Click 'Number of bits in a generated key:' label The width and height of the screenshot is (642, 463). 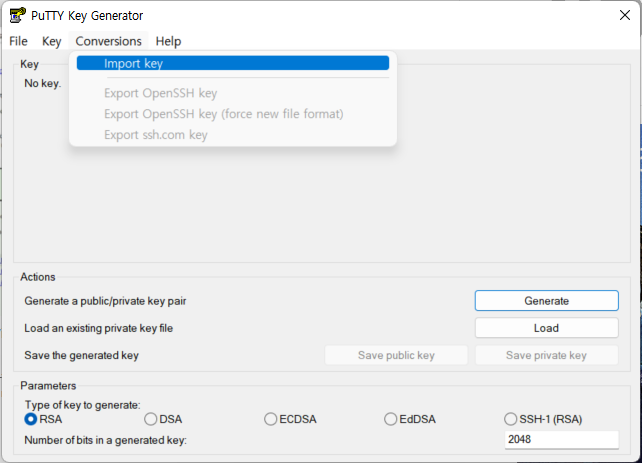[106, 440]
